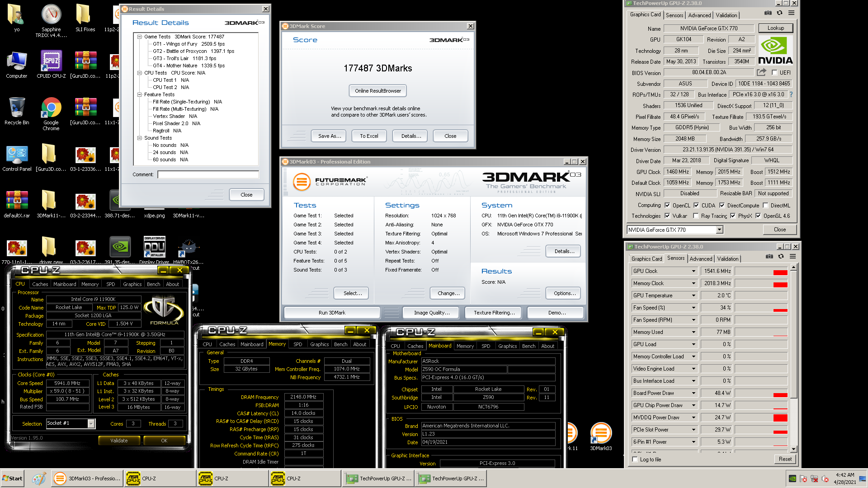Toggle the Vulkan checkbox

pyautogui.click(x=667, y=216)
